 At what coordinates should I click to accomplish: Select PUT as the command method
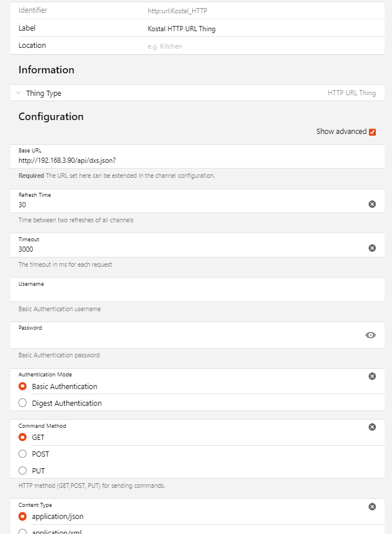tap(22, 470)
